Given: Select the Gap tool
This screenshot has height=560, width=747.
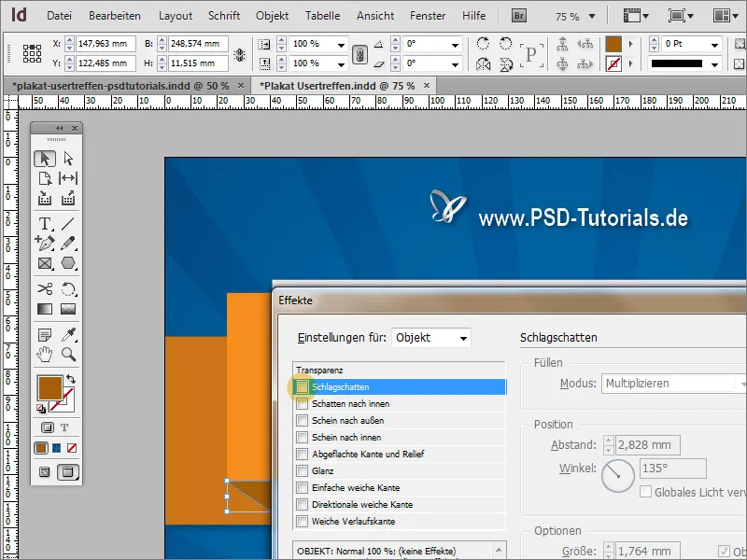Looking at the screenshot, I should click(x=68, y=178).
